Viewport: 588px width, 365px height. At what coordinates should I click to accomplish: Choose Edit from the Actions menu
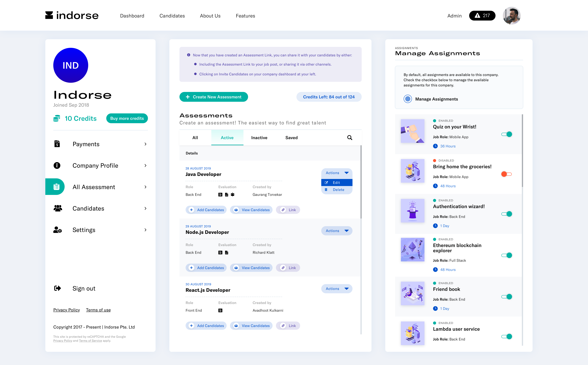point(337,183)
